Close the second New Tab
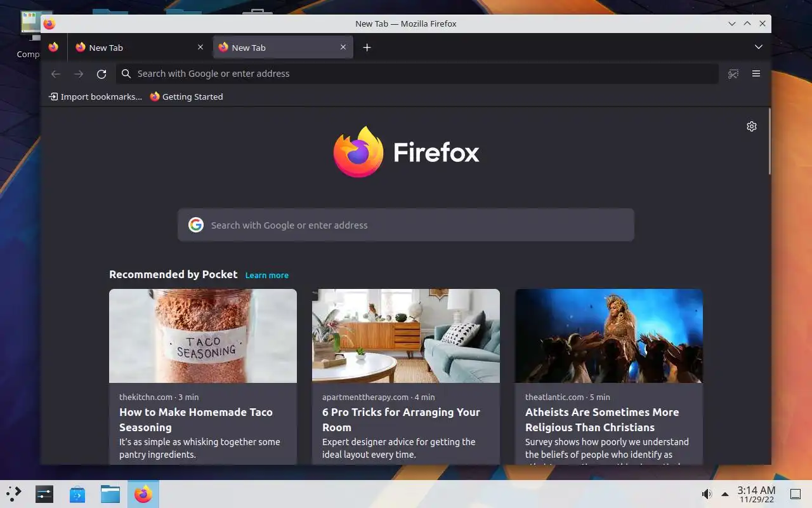The width and height of the screenshot is (812, 508). click(343, 47)
